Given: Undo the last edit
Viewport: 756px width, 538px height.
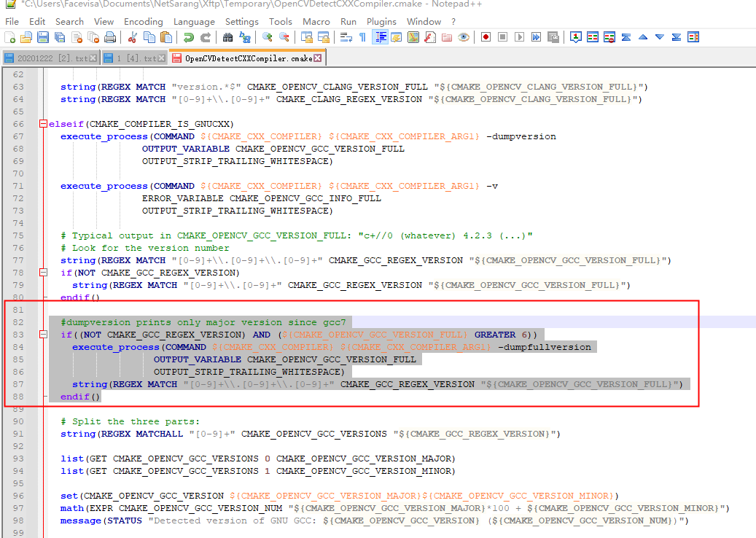Looking at the screenshot, I should 189,37.
